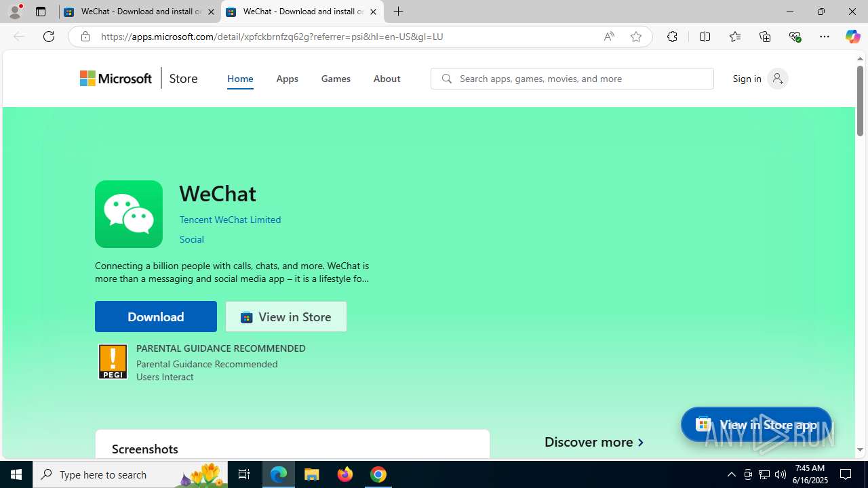
Task: Open Collections icon
Action: click(x=765, y=37)
